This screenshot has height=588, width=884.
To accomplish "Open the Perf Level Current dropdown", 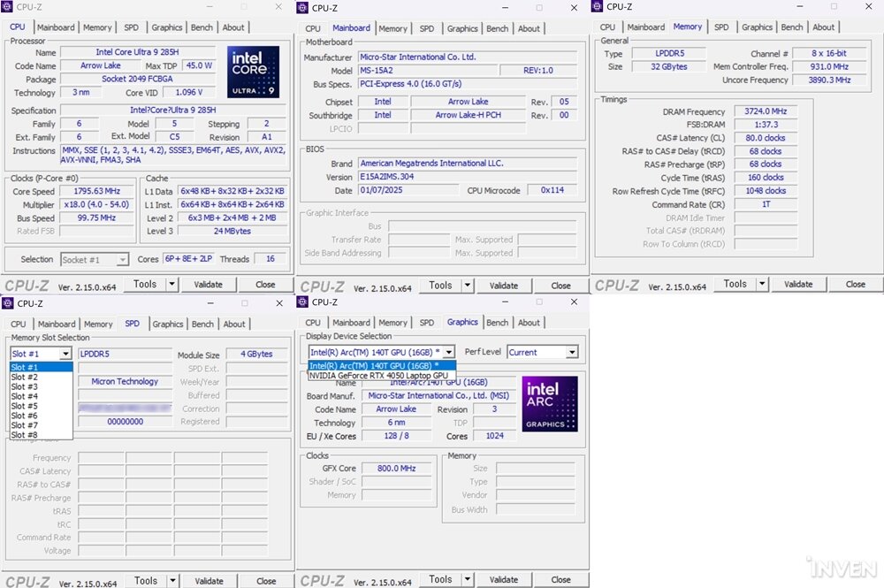I will [572, 352].
